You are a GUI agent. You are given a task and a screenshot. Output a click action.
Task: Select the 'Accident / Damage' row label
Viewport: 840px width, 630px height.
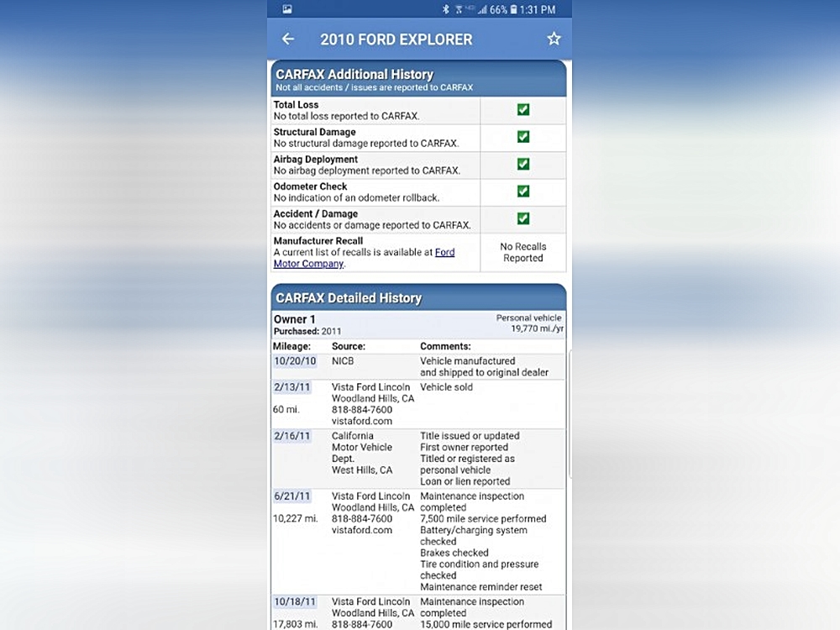coord(316,213)
